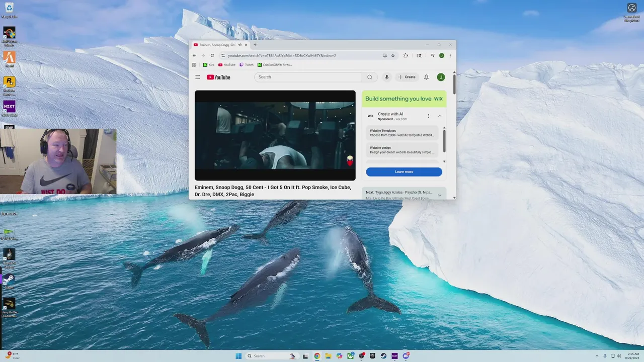
Task: Open the YouTube account avatar menu
Action: pos(441,77)
